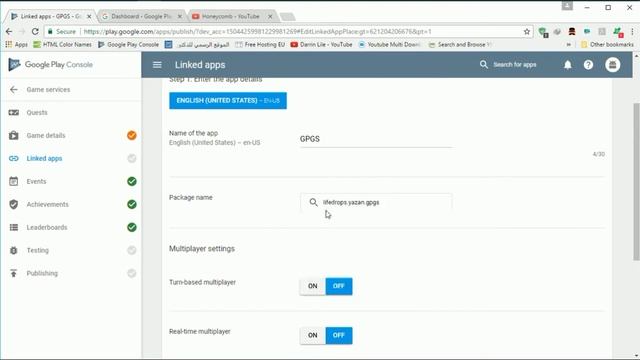Open Other bookmarks folder
The image size is (640, 360).
pyautogui.click(x=607, y=44)
